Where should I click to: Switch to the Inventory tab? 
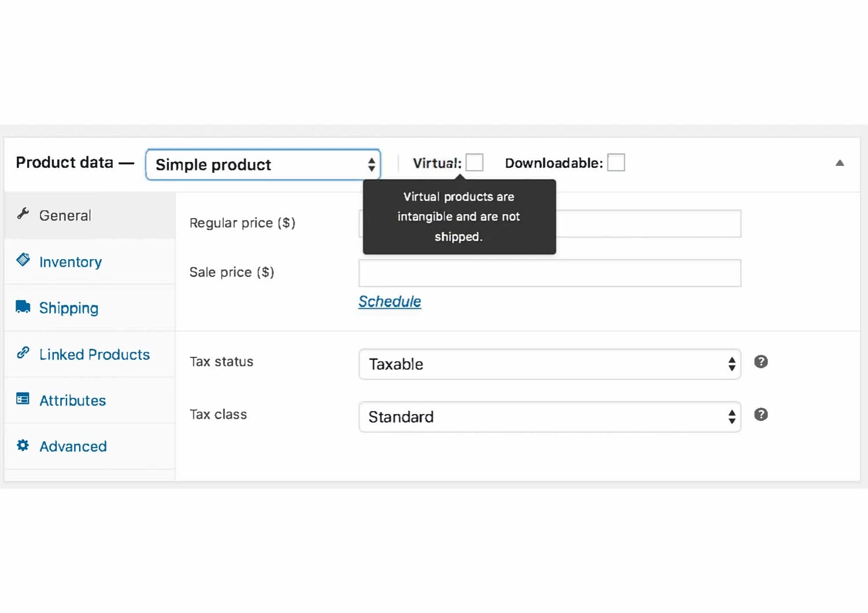[71, 262]
